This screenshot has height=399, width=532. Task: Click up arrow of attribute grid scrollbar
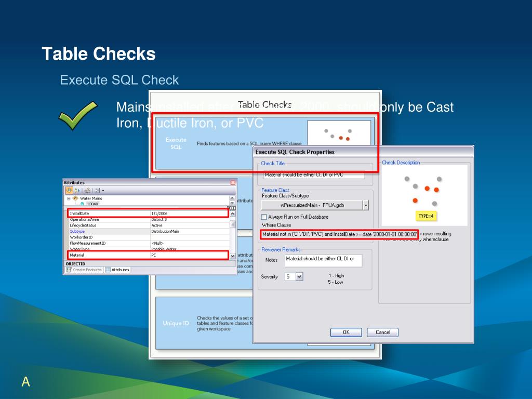tap(232, 214)
